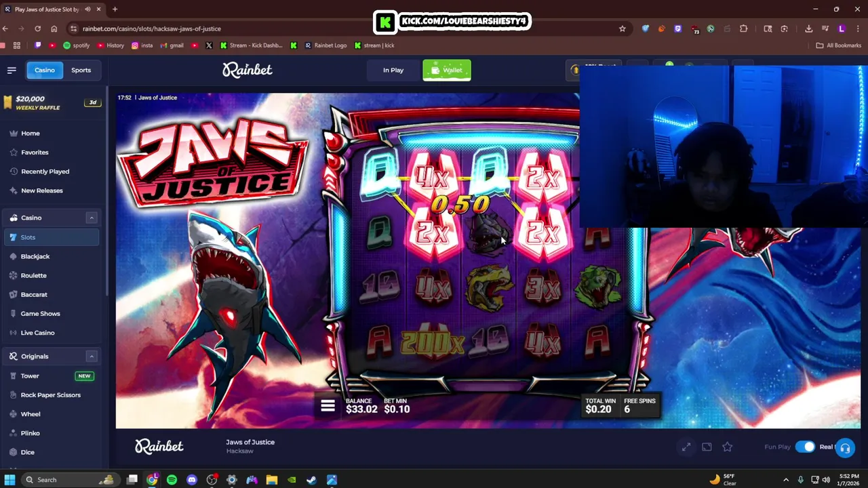Open Dice original game
This screenshot has height=488, width=868.
(x=52, y=451)
